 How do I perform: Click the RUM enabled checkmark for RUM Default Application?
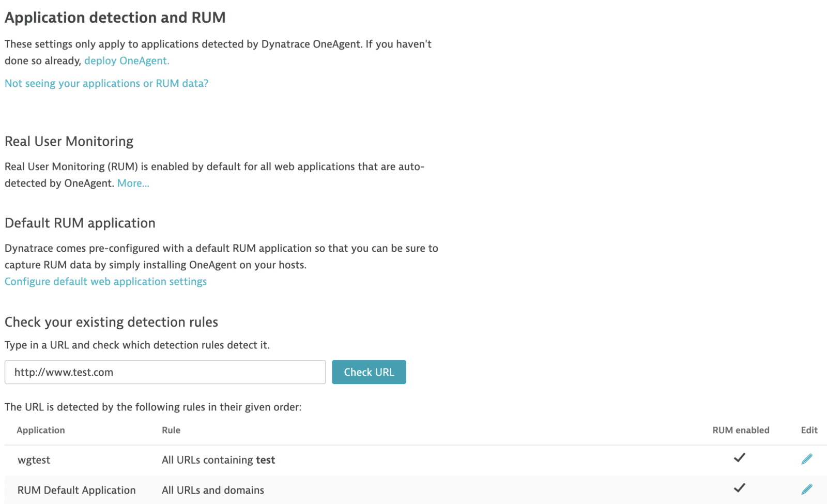pos(740,488)
